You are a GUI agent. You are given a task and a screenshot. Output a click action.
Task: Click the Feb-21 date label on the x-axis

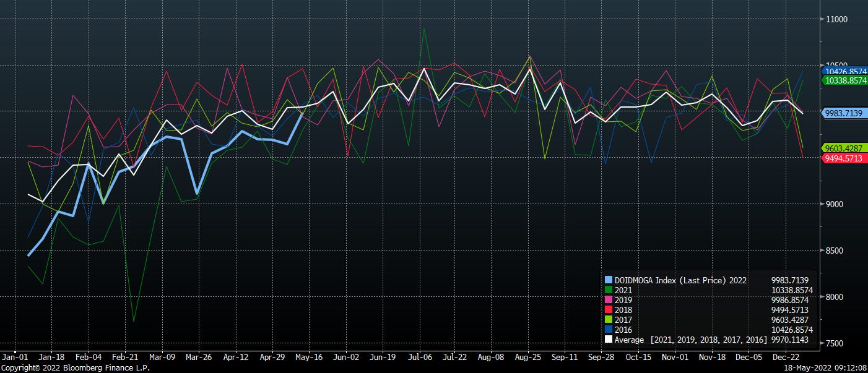point(125,358)
